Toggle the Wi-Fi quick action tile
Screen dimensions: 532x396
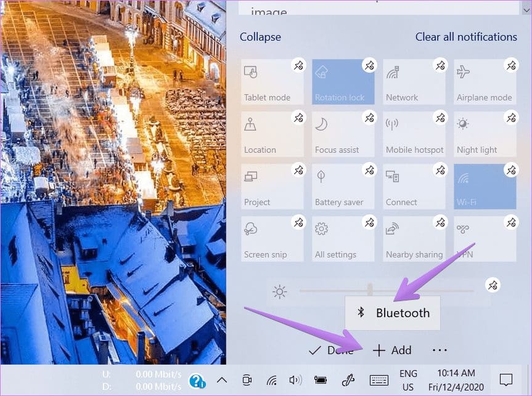[x=485, y=187]
